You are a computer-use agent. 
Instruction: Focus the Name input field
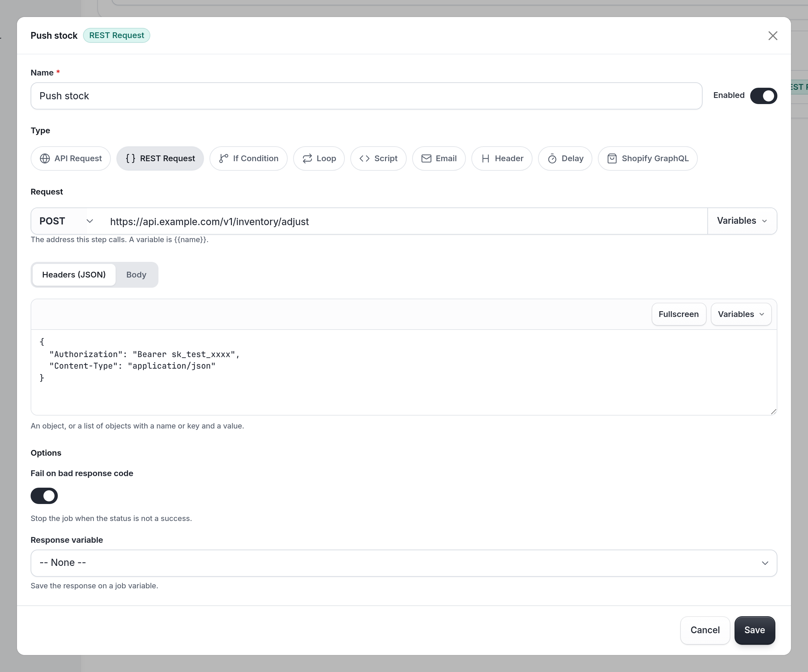(366, 96)
